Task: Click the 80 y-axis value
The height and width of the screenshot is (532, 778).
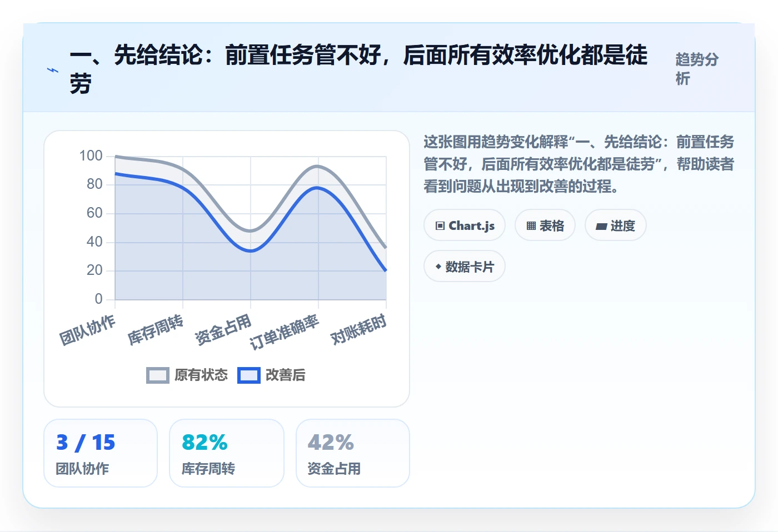Action: pos(94,184)
